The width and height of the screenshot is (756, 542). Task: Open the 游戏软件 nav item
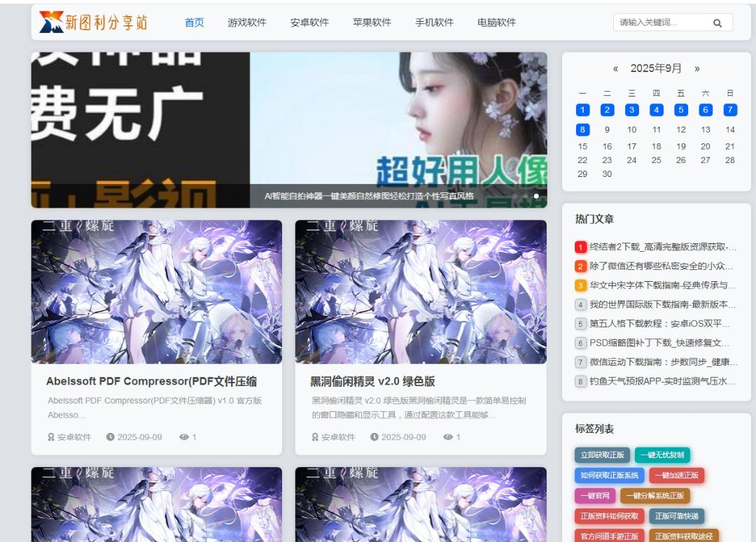click(x=247, y=22)
